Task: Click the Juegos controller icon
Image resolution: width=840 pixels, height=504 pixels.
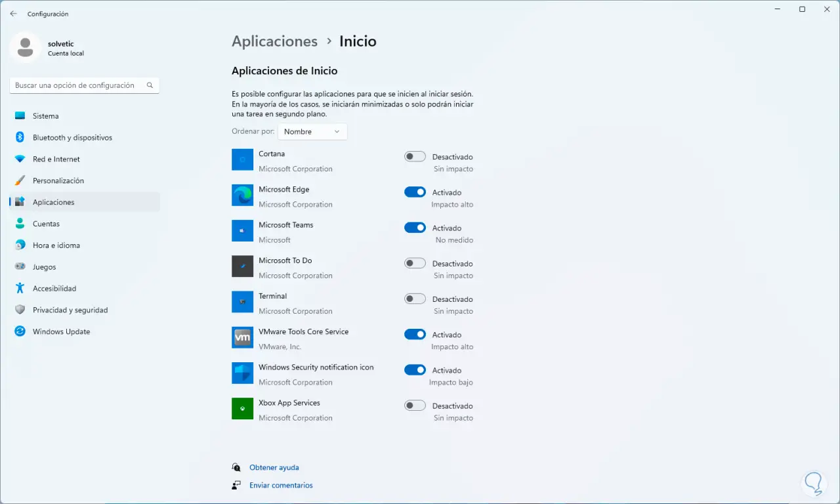Action: (20, 267)
